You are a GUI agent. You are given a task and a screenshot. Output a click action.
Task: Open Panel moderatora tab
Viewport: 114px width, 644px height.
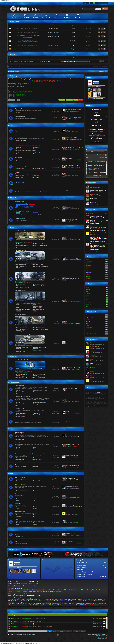click(x=103, y=71)
